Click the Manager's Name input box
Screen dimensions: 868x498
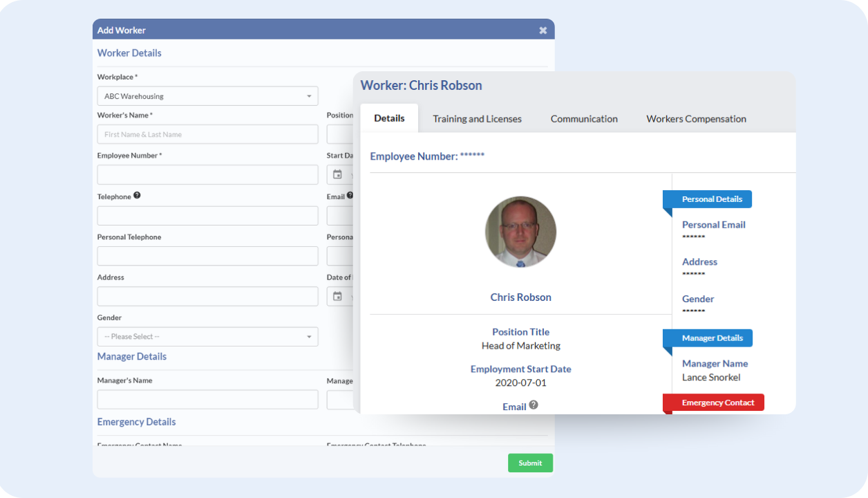[207, 400]
